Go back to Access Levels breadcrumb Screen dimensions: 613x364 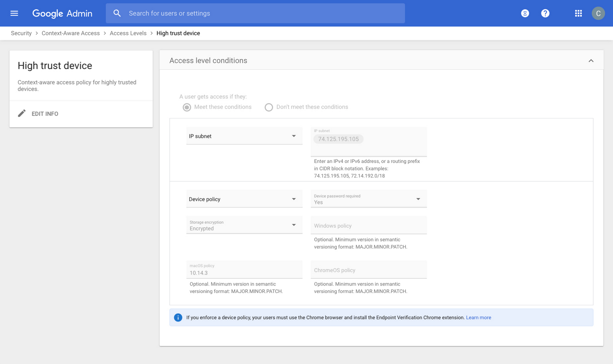click(x=128, y=33)
